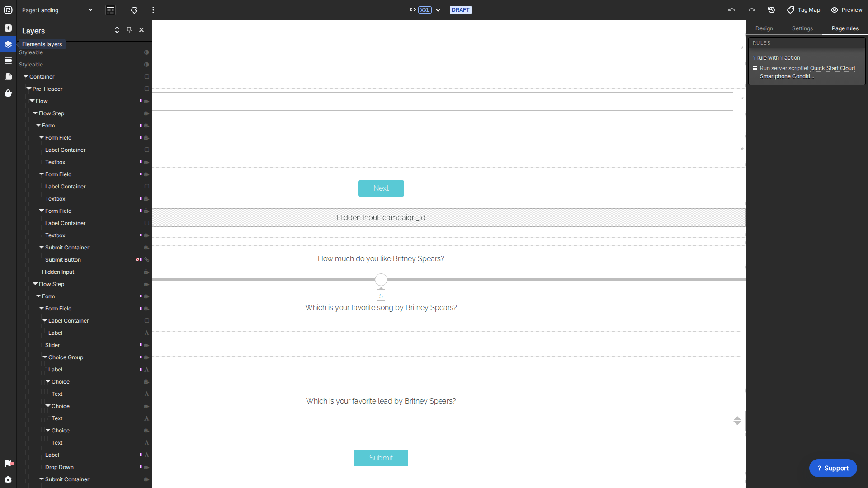Switch to the Design tab
The image size is (868, 488).
(x=764, y=28)
